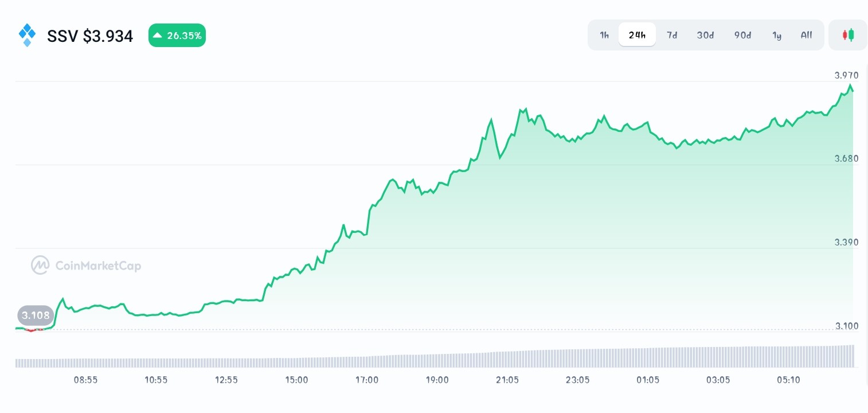View the 90d price history

tap(742, 35)
